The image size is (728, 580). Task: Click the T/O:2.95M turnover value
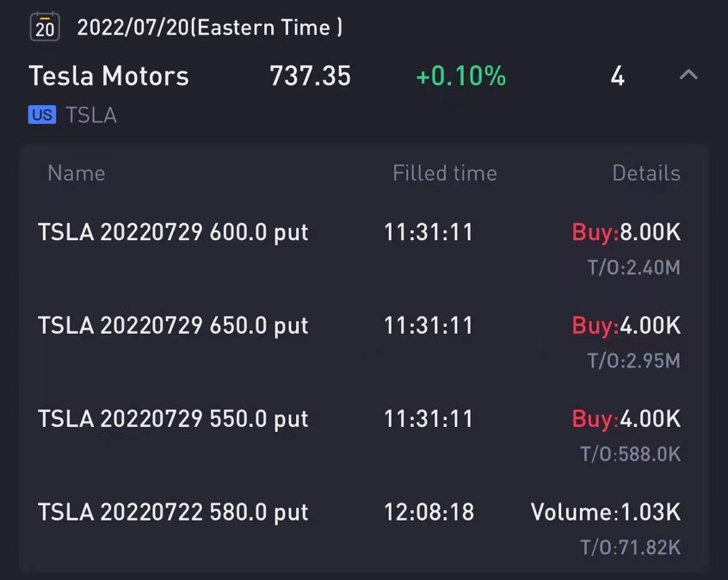point(633,361)
